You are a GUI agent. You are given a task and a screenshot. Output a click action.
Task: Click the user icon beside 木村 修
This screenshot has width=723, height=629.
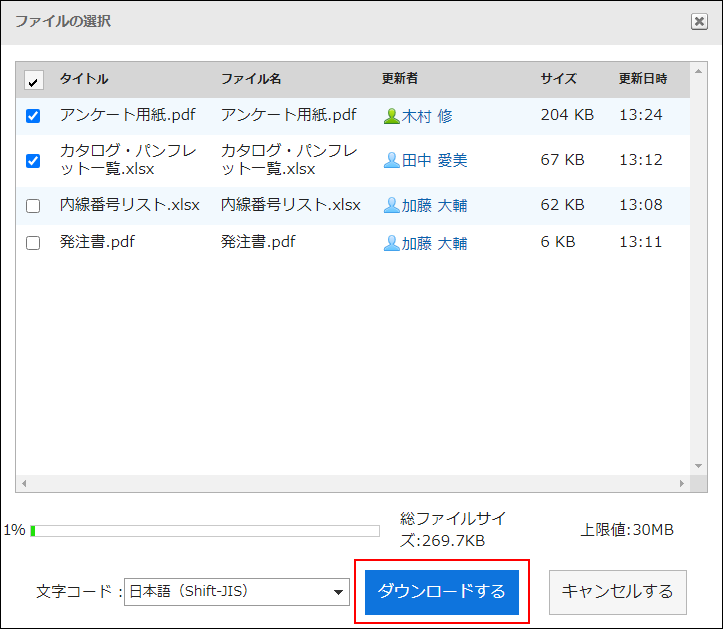[x=391, y=116]
